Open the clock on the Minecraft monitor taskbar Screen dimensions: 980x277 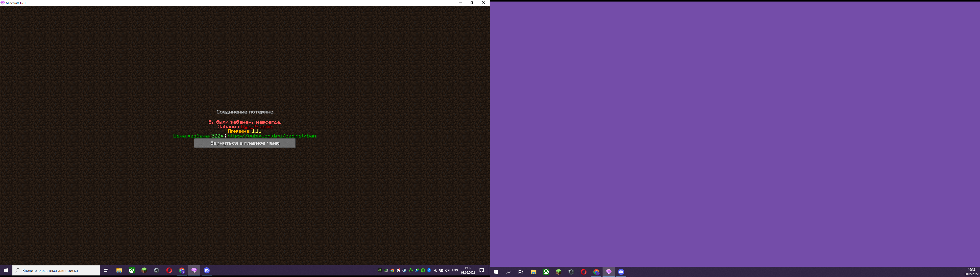[468, 271]
